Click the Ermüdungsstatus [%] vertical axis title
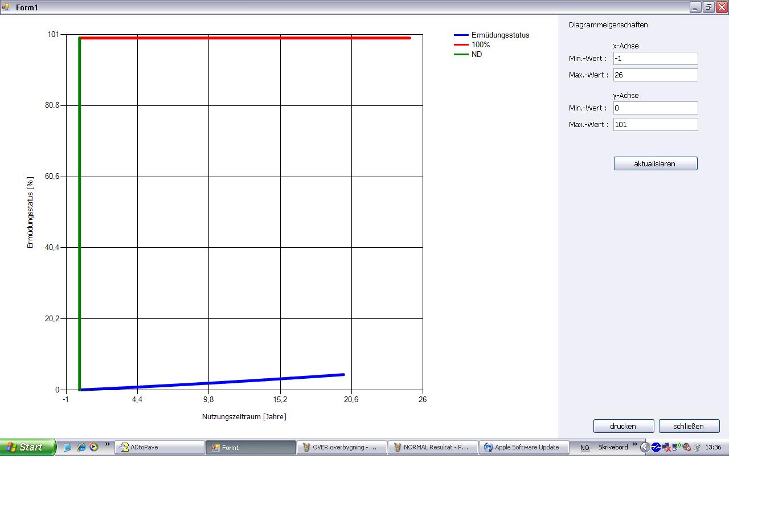The height and width of the screenshot is (532, 766). point(30,212)
